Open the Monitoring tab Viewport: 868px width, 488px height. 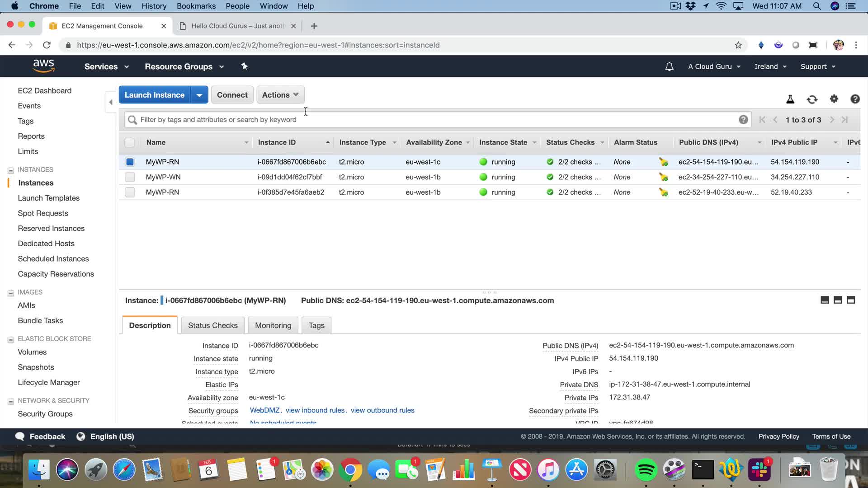pos(273,325)
